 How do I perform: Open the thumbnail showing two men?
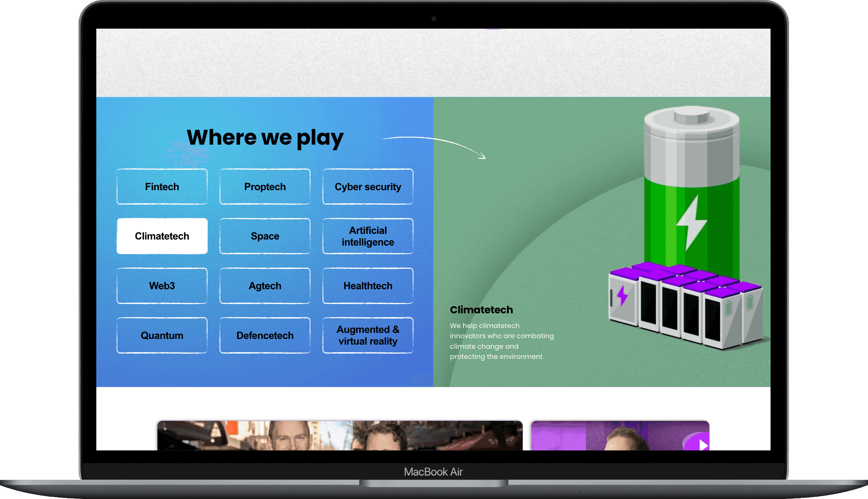[x=340, y=436]
